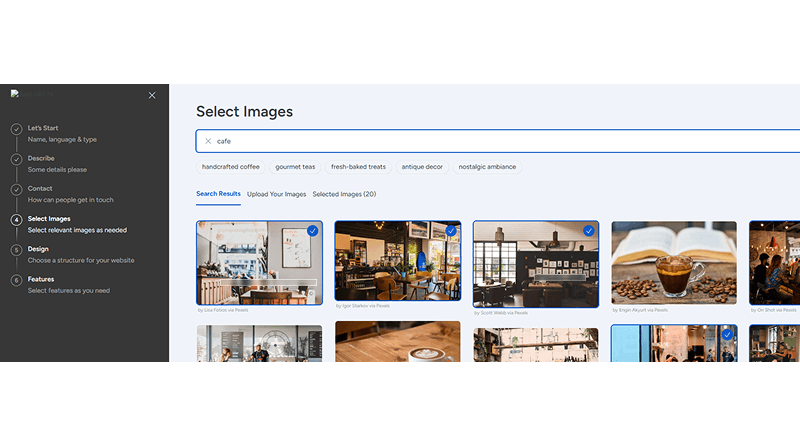Open the Upload Your Images tab

[x=277, y=194]
